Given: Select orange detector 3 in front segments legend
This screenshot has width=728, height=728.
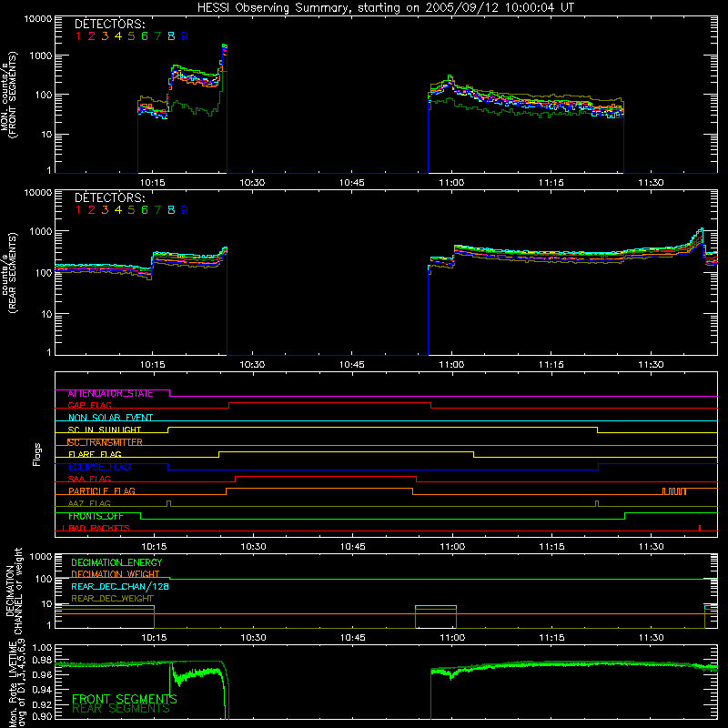Looking at the screenshot, I should (x=105, y=36).
